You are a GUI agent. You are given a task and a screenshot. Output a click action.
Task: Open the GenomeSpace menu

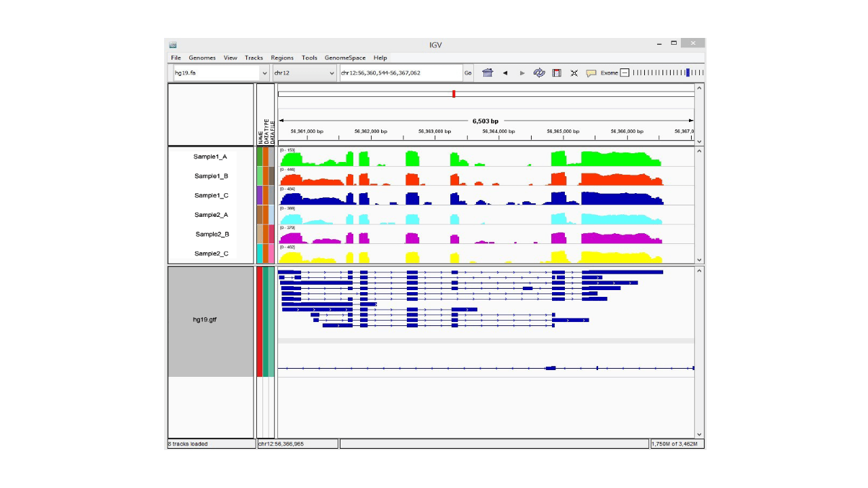coord(344,58)
